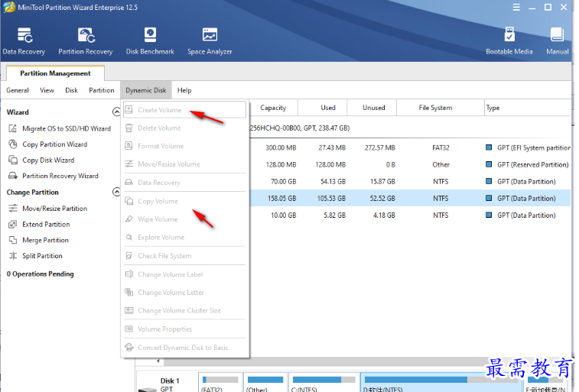This screenshot has height=392, width=579.
Task: Sort by the Unused column header
Action: click(372, 108)
